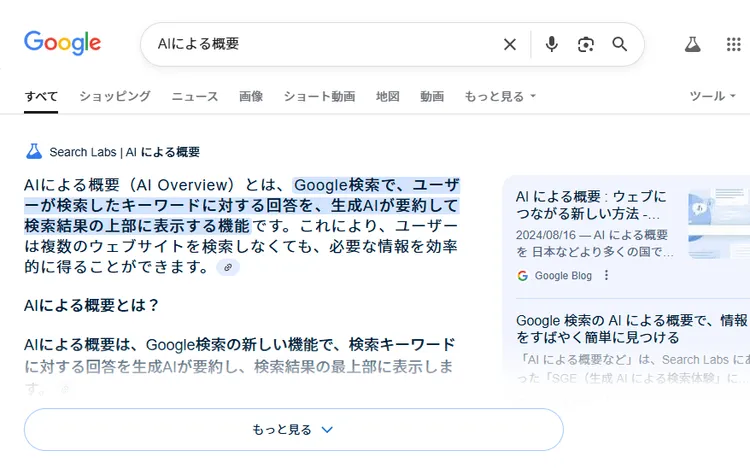Select the 画像 tab
Viewport: 750px width, 468px height.
click(x=251, y=97)
